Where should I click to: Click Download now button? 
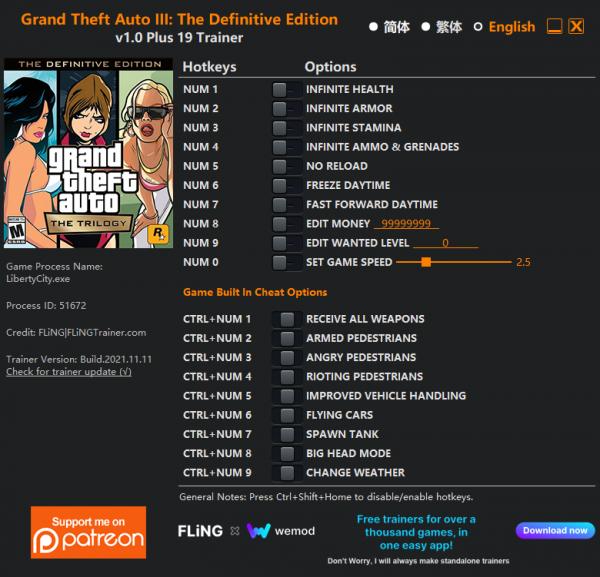tap(555, 531)
